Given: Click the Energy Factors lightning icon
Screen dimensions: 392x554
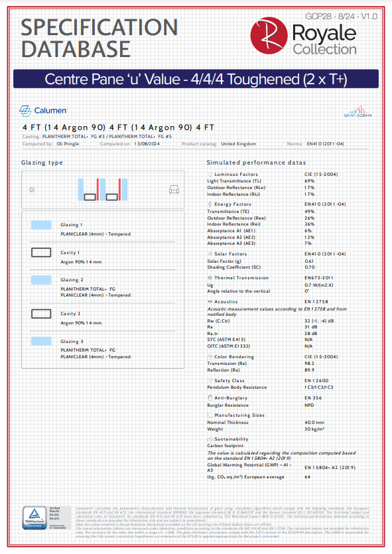Looking at the screenshot, I should 210,204.
